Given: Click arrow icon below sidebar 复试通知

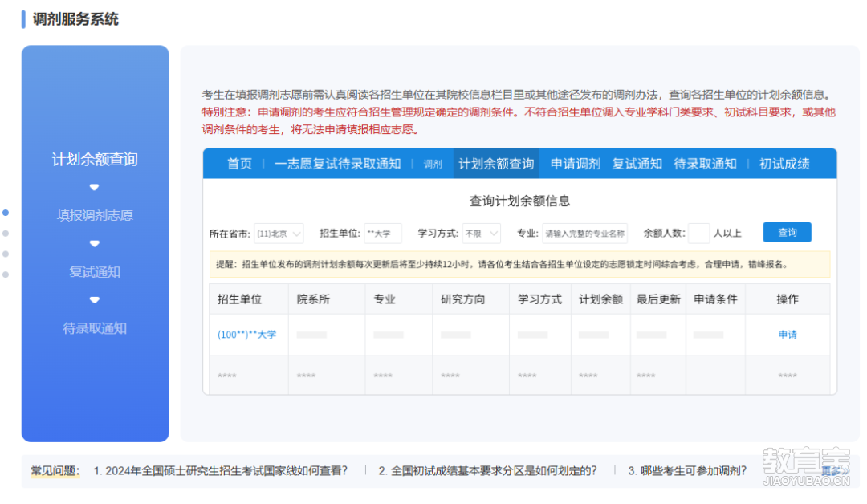Looking at the screenshot, I should pos(95,300).
